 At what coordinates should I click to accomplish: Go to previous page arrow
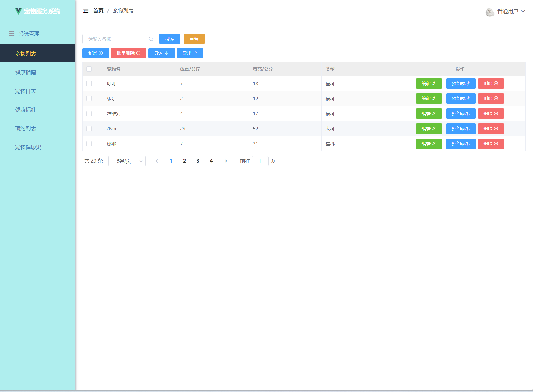tap(157, 161)
